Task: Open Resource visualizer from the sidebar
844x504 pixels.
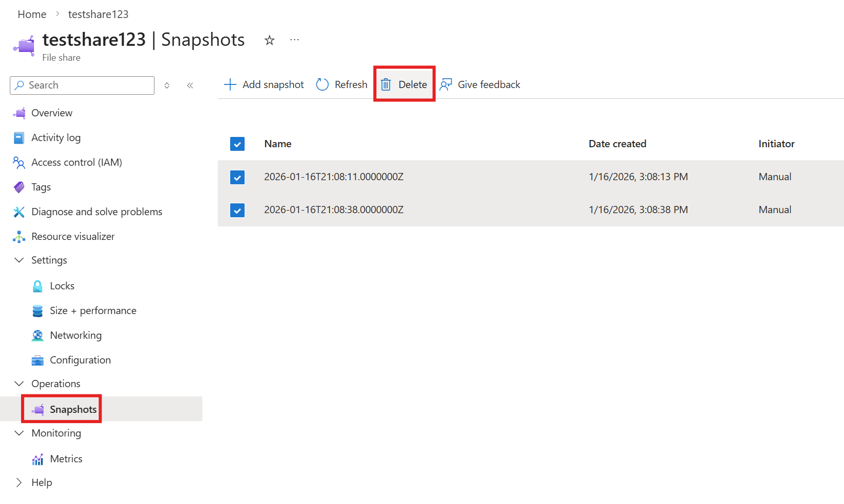Action: [x=73, y=236]
